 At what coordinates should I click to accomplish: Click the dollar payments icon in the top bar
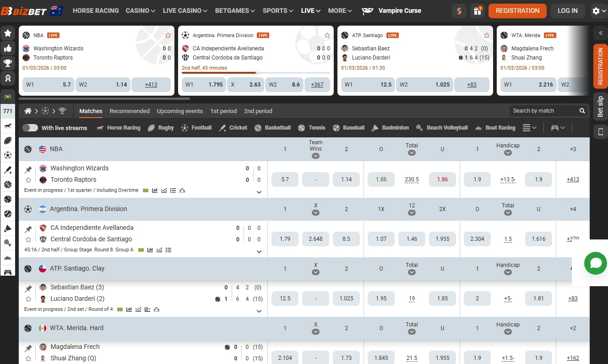[x=459, y=11]
